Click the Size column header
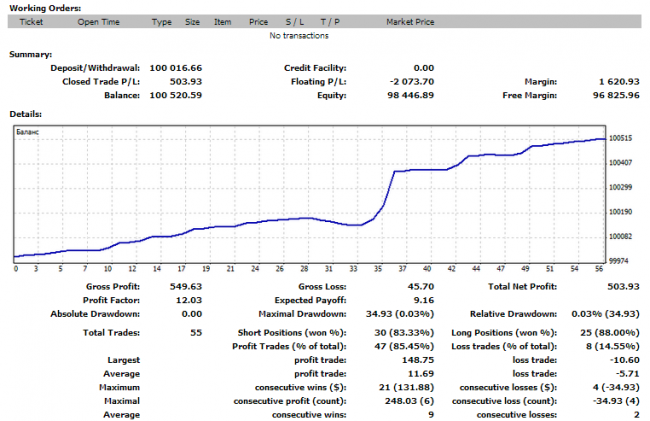The width and height of the screenshot is (650, 421). pyautogui.click(x=192, y=21)
